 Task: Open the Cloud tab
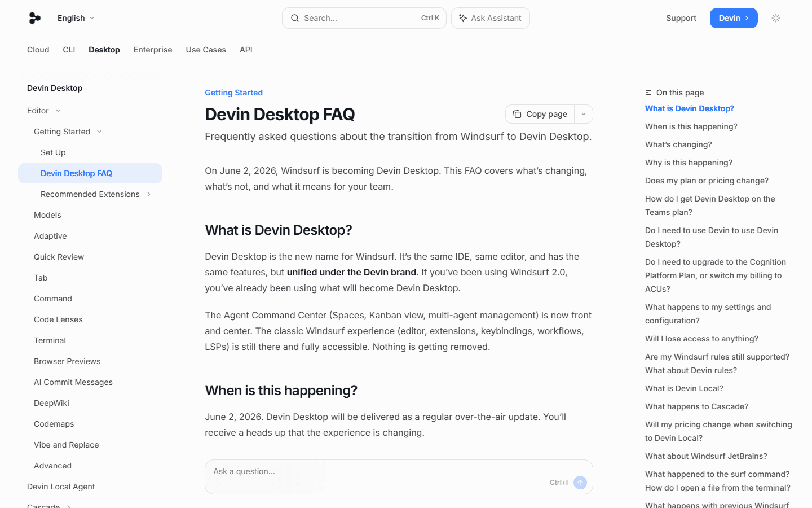[38, 50]
